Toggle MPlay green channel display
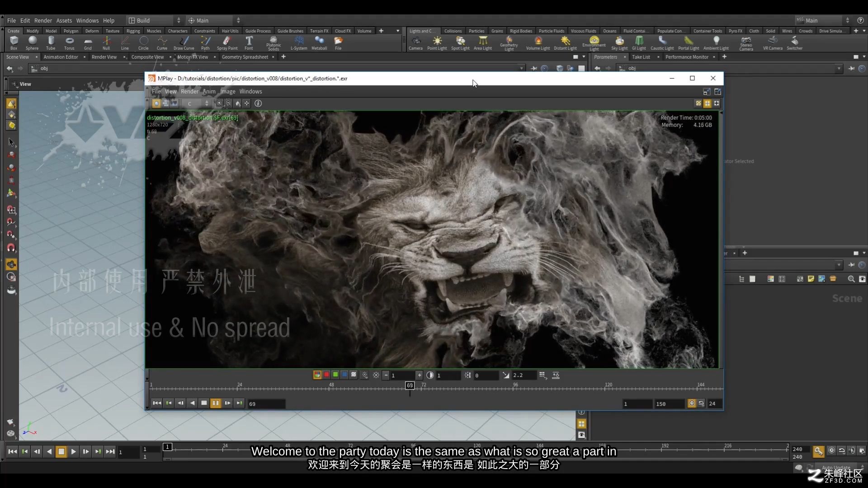This screenshot has width=868, height=488. [335, 375]
